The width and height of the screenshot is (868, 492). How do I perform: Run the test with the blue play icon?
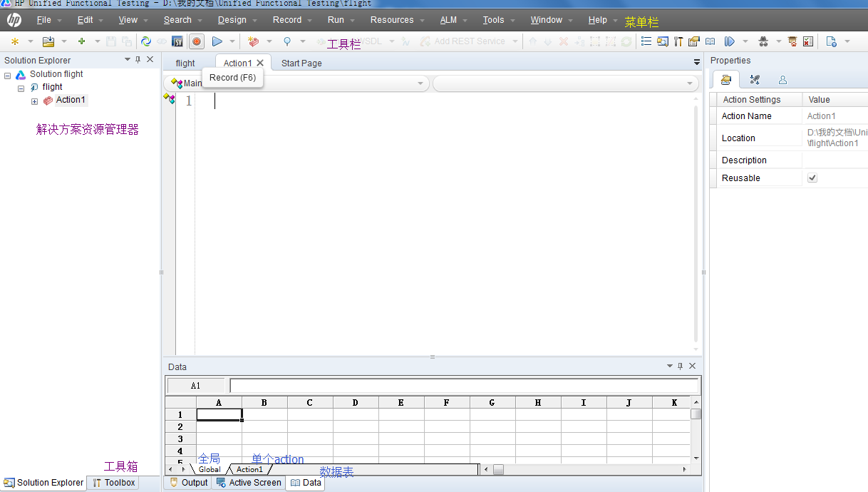(x=217, y=41)
